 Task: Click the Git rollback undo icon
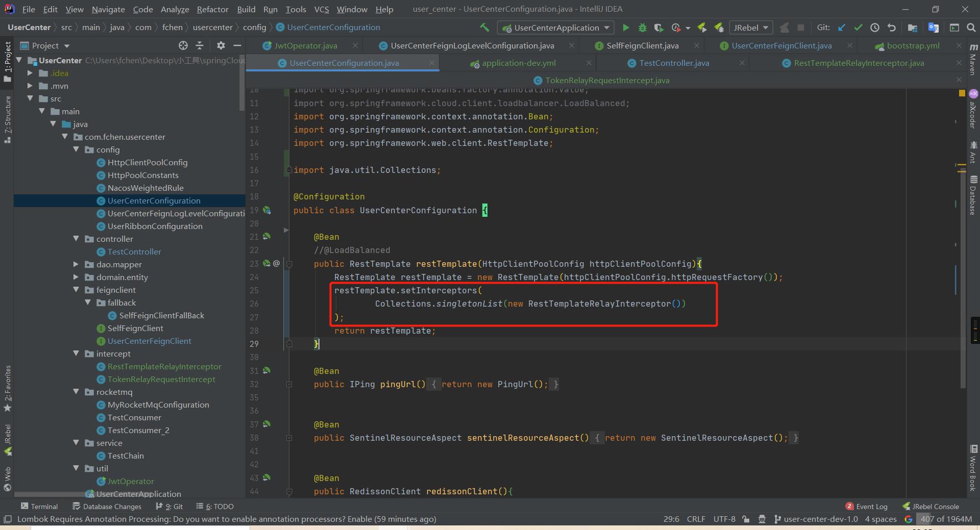coord(892,28)
